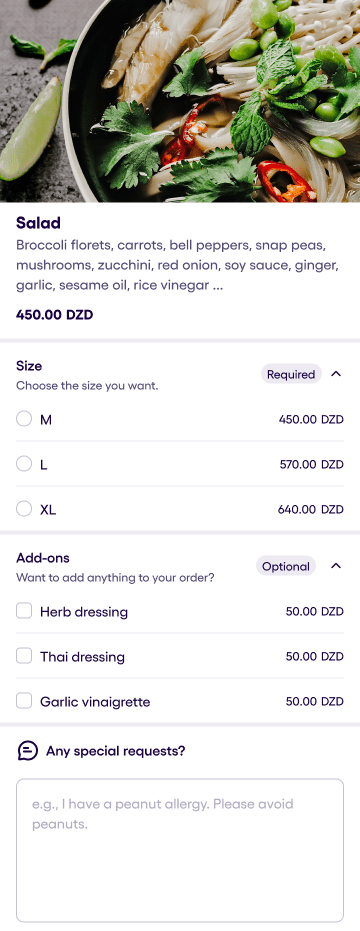This screenshot has width=360, height=931.
Task: Click the Salad title
Action: (x=39, y=223)
